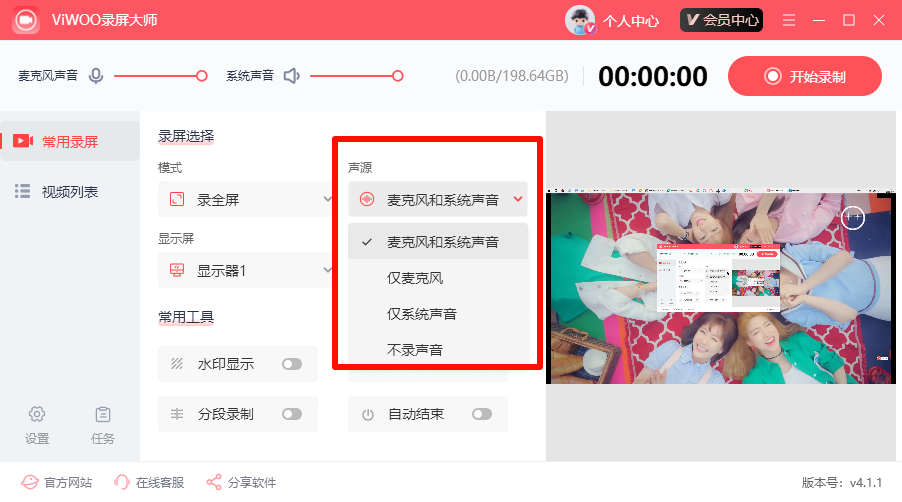
Task: Open the 视频列表 tab
Action: (x=70, y=191)
